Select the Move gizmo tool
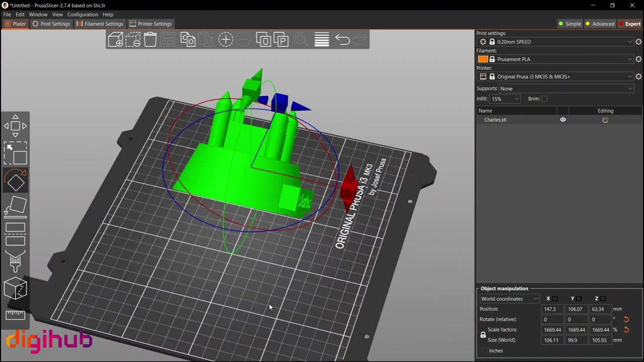 pyautogui.click(x=15, y=126)
